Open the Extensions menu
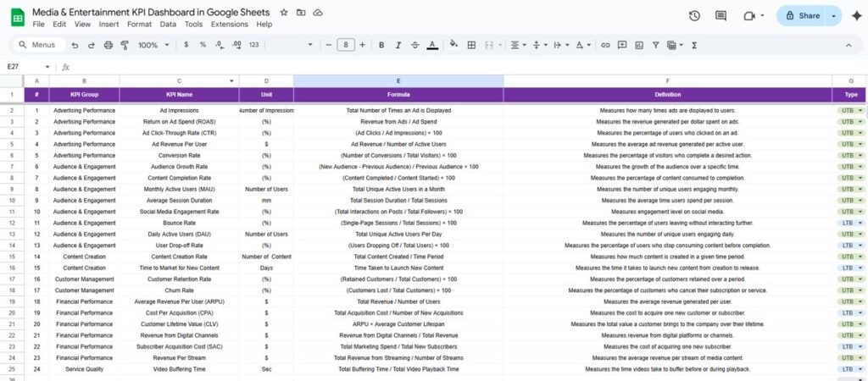Viewport: 868px width, 381px height. pos(230,25)
